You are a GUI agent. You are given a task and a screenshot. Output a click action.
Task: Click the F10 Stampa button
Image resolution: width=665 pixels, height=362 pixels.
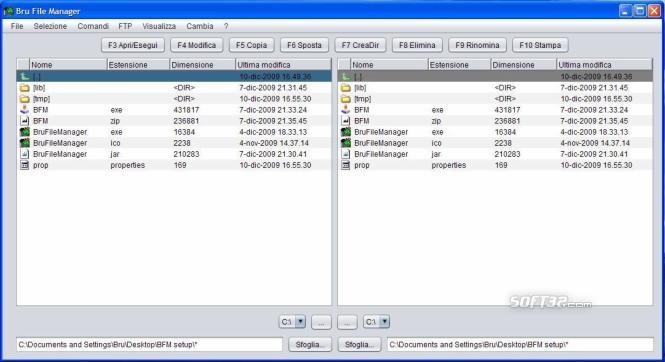point(540,45)
